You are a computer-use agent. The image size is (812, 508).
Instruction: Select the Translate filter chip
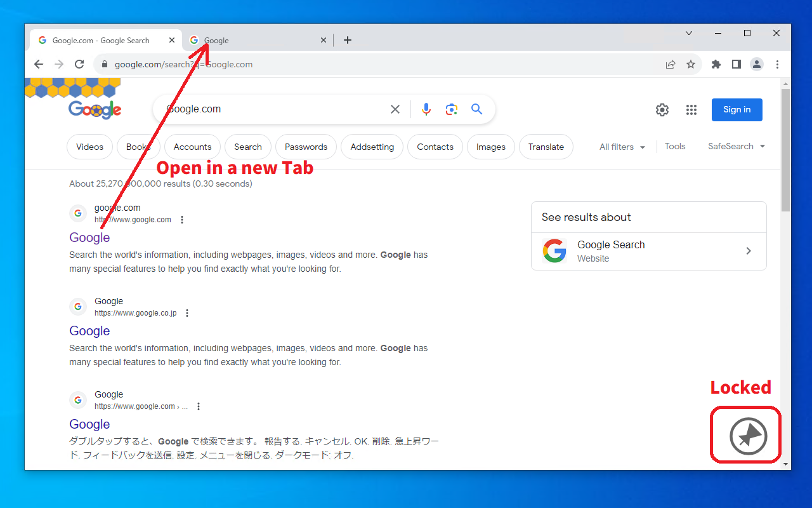point(546,147)
